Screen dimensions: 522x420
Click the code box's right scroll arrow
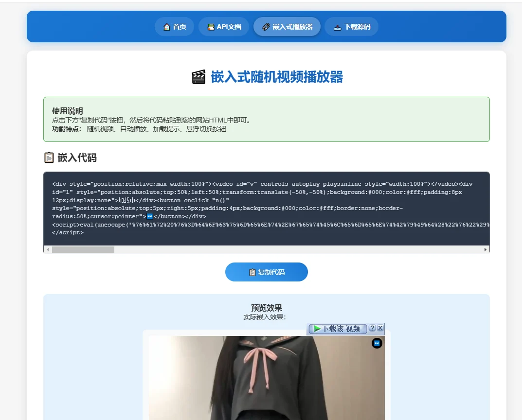tap(485, 249)
